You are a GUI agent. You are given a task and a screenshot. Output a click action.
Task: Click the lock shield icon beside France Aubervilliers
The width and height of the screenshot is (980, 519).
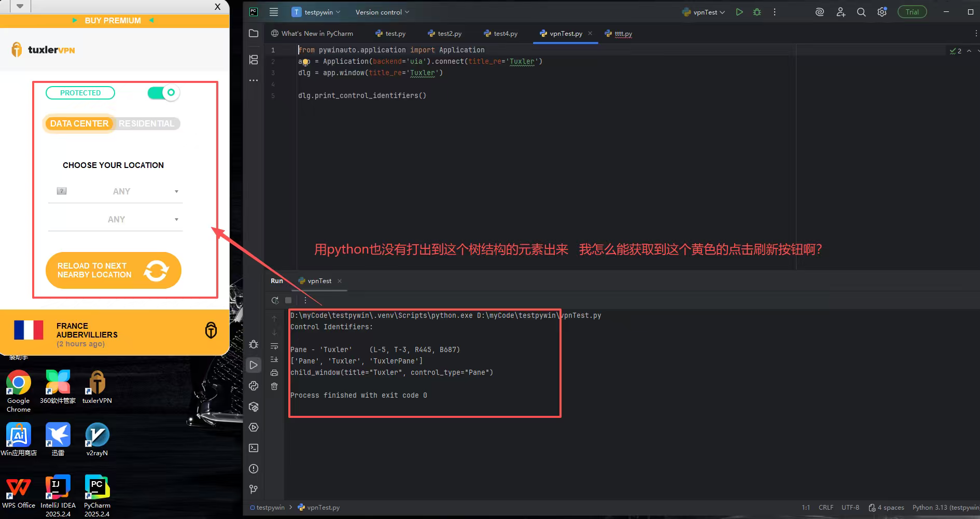point(211,330)
